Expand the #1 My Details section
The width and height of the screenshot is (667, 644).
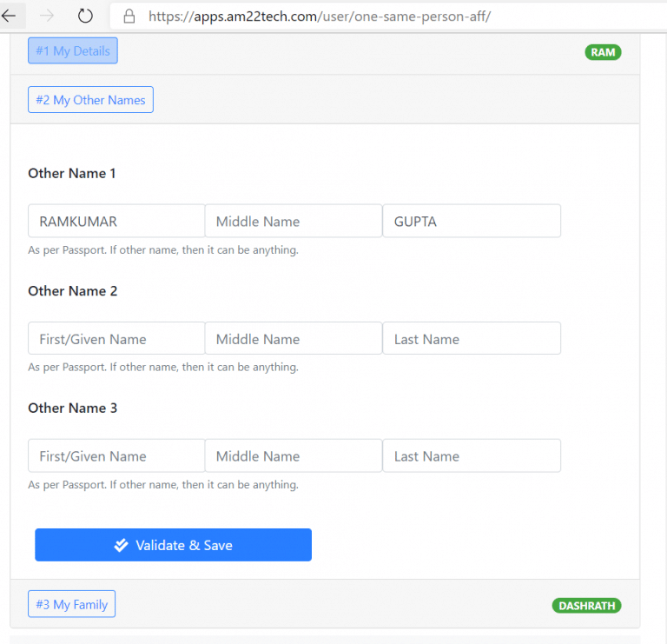pos(73,51)
